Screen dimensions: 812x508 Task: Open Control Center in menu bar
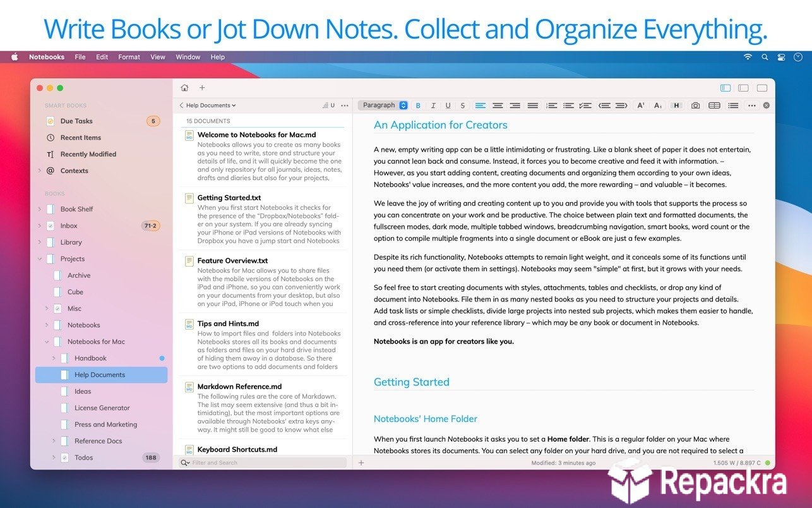(782, 57)
